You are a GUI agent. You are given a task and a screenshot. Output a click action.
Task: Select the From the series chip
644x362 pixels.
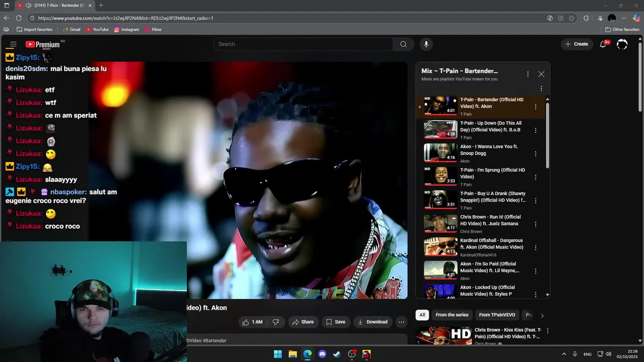[x=452, y=315]
